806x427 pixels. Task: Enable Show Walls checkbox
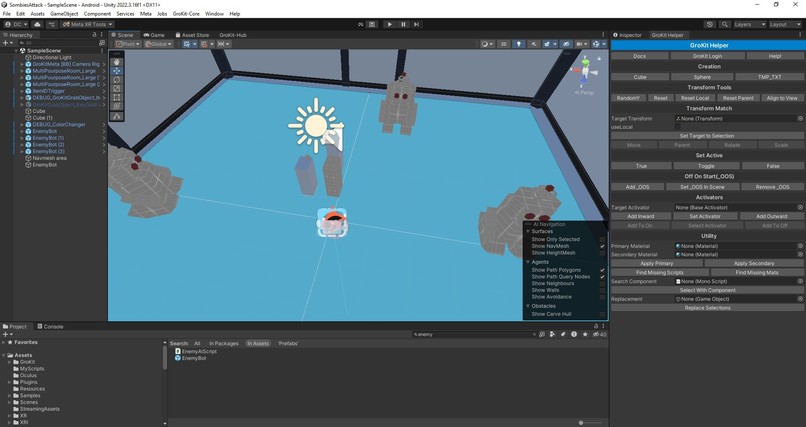[602, 290]
